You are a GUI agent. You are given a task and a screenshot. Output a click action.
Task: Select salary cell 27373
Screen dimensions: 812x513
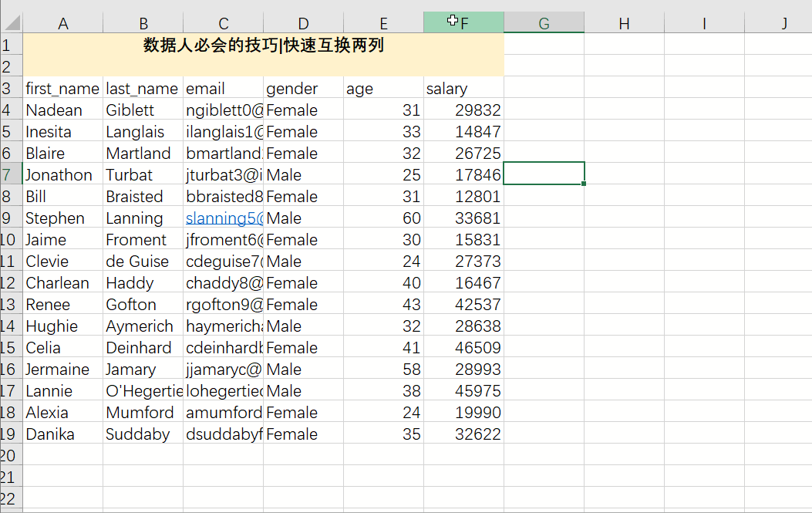(464, 262)
